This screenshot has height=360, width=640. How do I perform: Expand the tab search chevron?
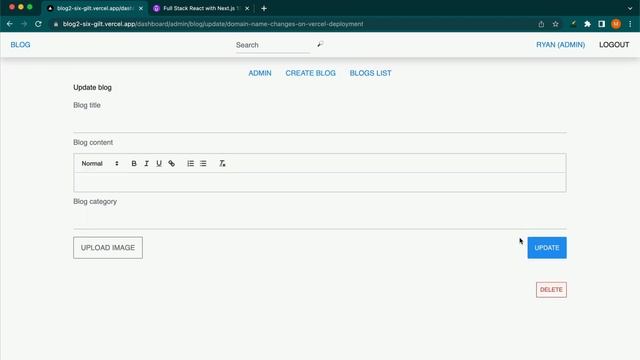(x=630, y=8)
